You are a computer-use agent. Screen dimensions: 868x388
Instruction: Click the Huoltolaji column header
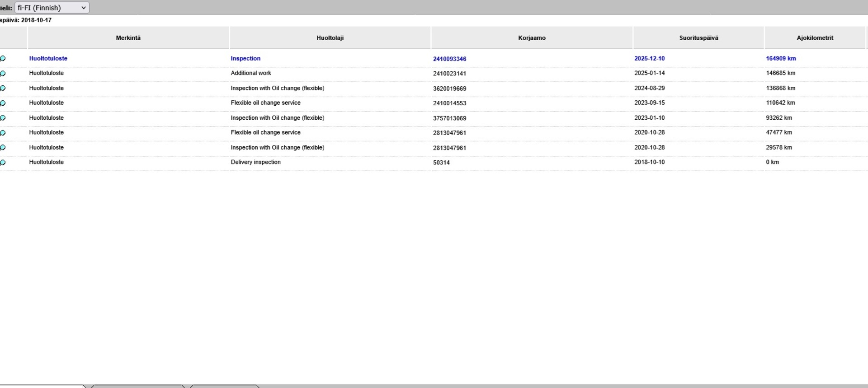[x=330, y=38]
